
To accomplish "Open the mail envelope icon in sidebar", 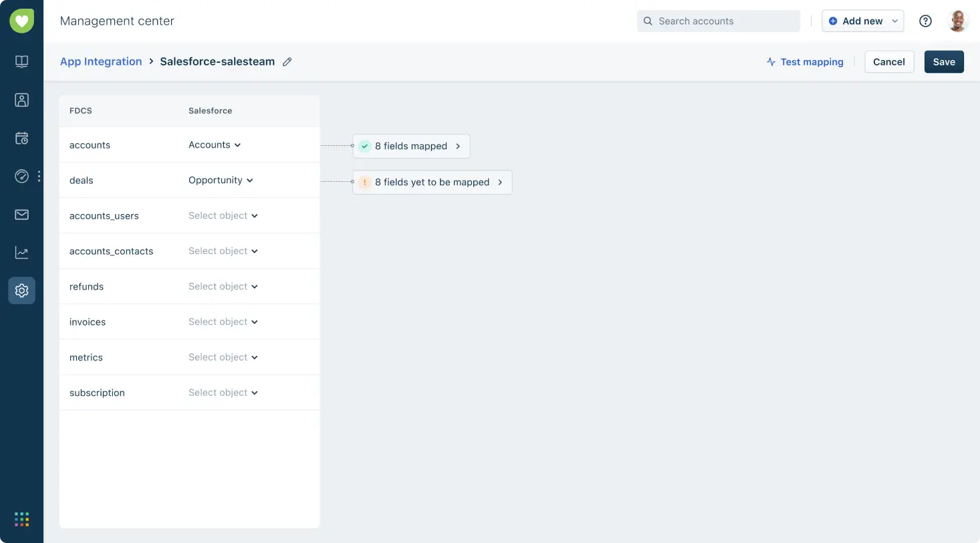I will tap(21, 215).
